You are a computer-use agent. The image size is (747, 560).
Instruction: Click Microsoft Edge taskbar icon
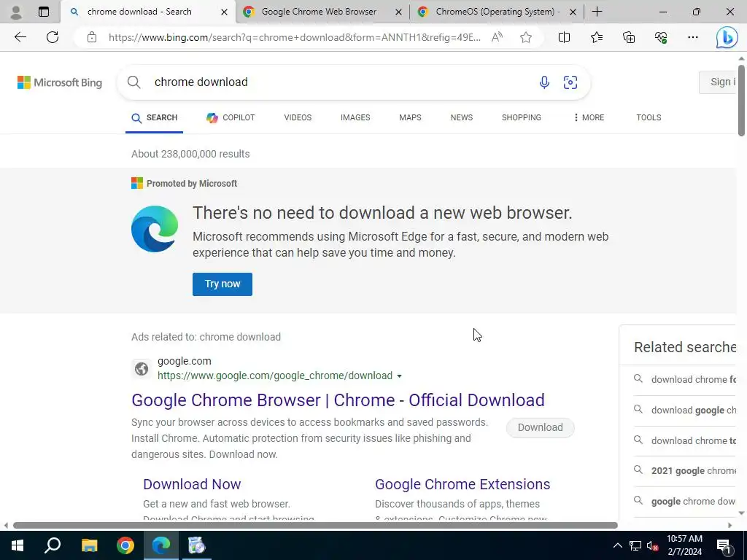tap(161, 545)
